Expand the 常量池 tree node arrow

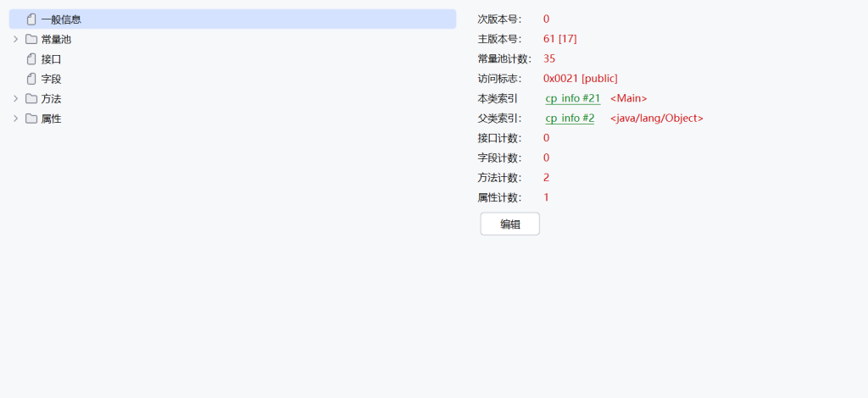[15, 39]
